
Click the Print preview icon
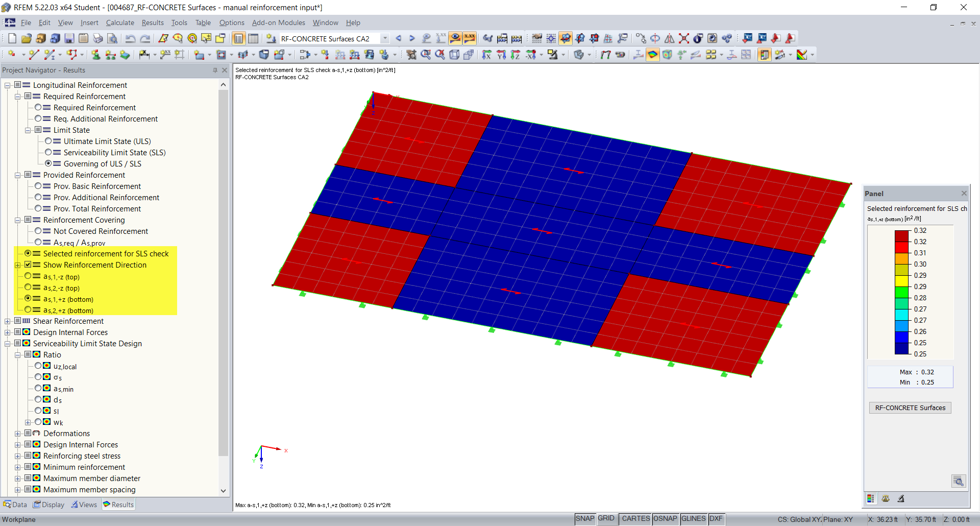pyautogui.click(x=112, y=38)
